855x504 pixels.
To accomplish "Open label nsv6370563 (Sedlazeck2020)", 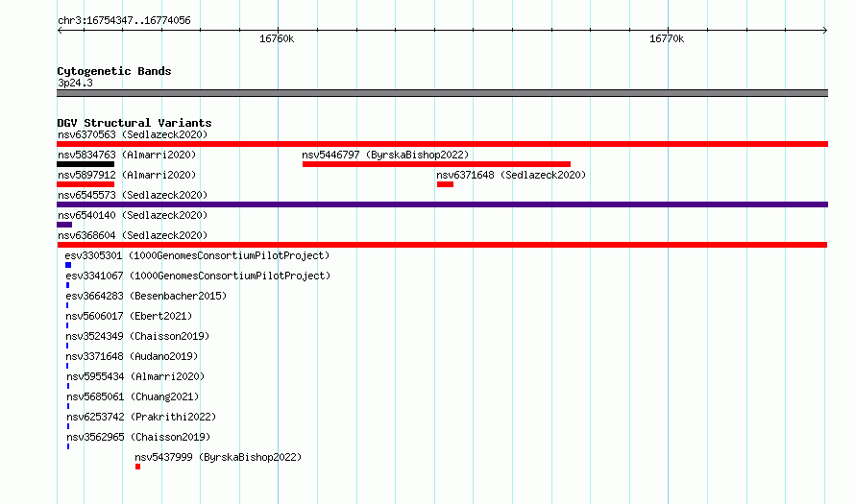I will click(133, 134).
